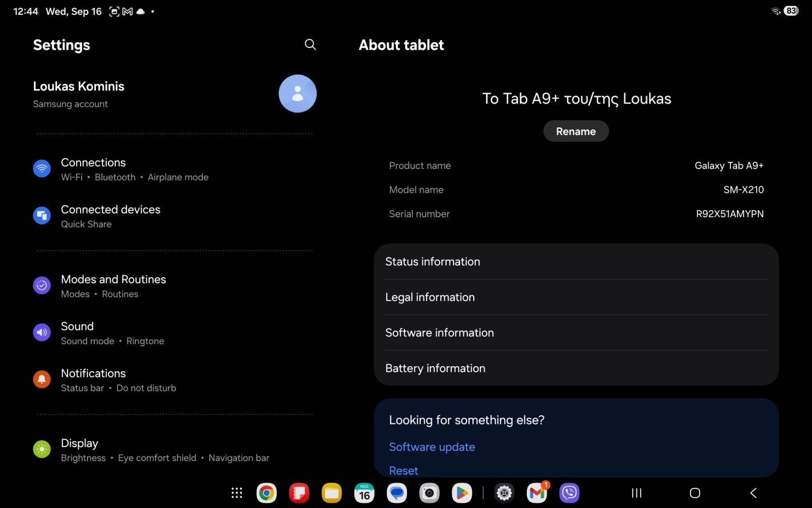Screen dimensions: 812x508
Task: Tap the 'Settings' title
Action: point(61,45)
